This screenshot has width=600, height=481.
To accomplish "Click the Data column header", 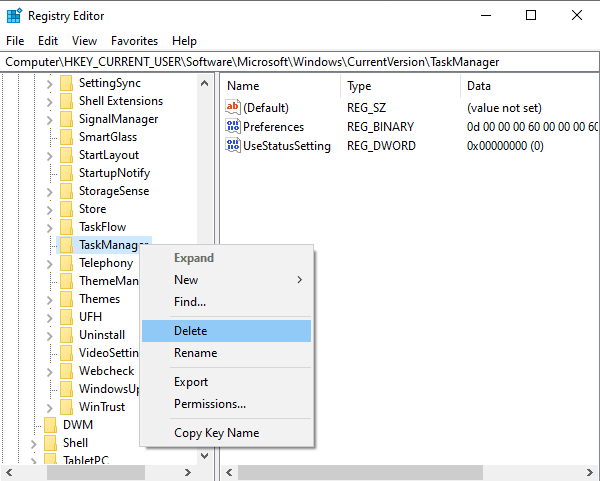I will point(530,86).
